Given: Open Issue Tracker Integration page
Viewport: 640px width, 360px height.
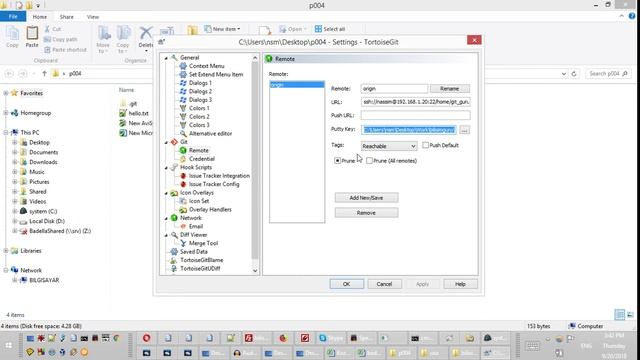Looking at the screenshot, I should point(219,176).
